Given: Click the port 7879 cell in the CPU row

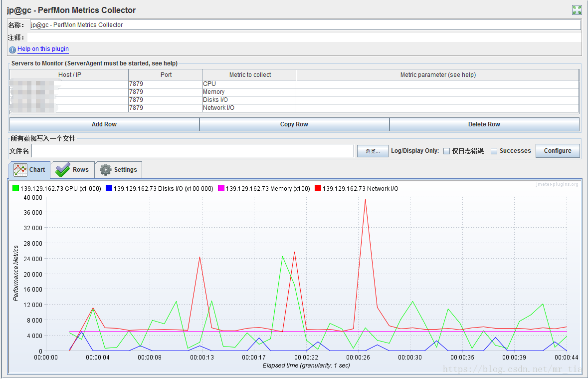Looking at the screenshot, I should point(166,84).
